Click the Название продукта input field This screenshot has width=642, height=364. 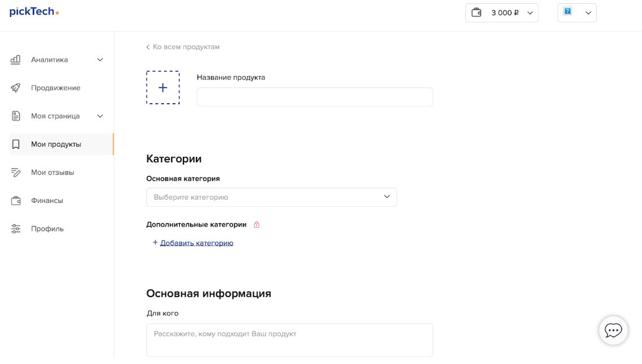tap(315, 97)
